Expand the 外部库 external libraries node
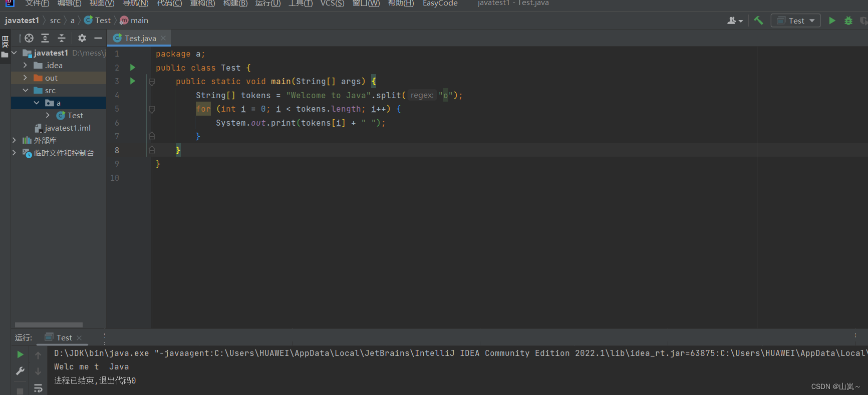 [14, 140]
